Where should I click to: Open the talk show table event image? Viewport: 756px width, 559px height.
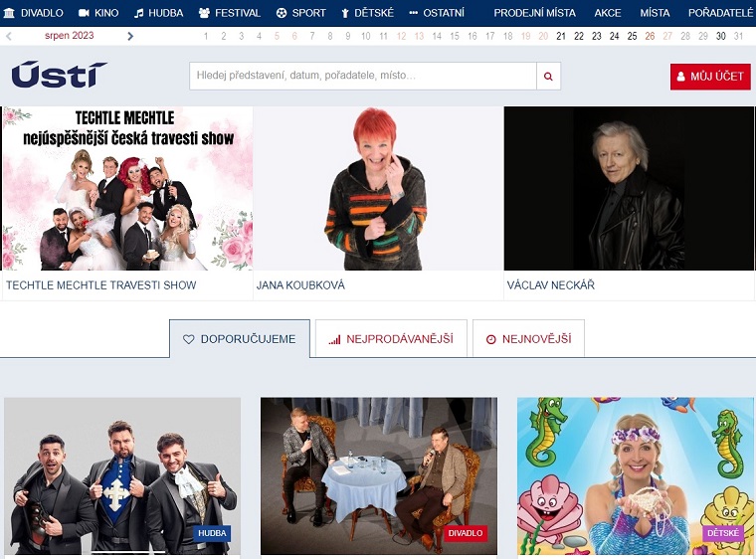coord(379,476)
